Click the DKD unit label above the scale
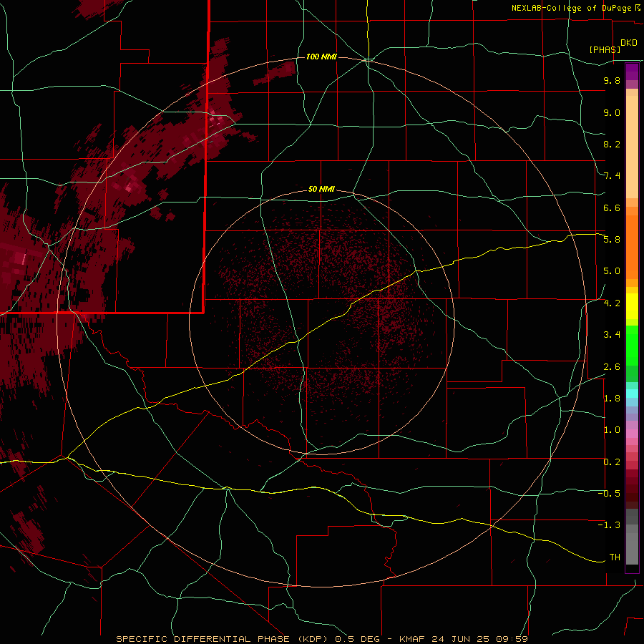Image resolution: width=644 pixels, height=644 pixels. pos(629,43)
